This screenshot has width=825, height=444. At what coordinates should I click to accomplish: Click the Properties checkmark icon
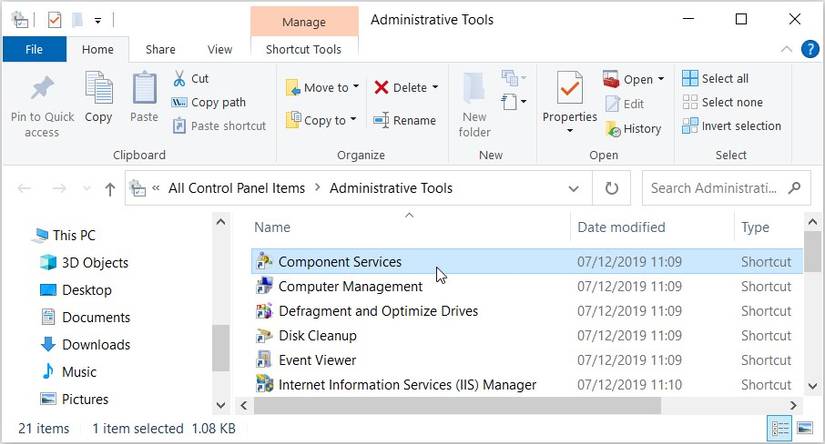[570, 88]
